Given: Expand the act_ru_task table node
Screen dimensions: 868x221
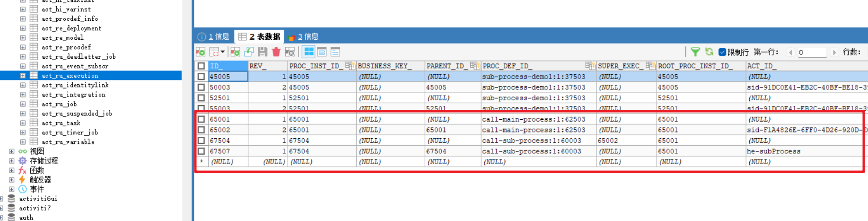Looking at the screenshot, I should [23, 123].
